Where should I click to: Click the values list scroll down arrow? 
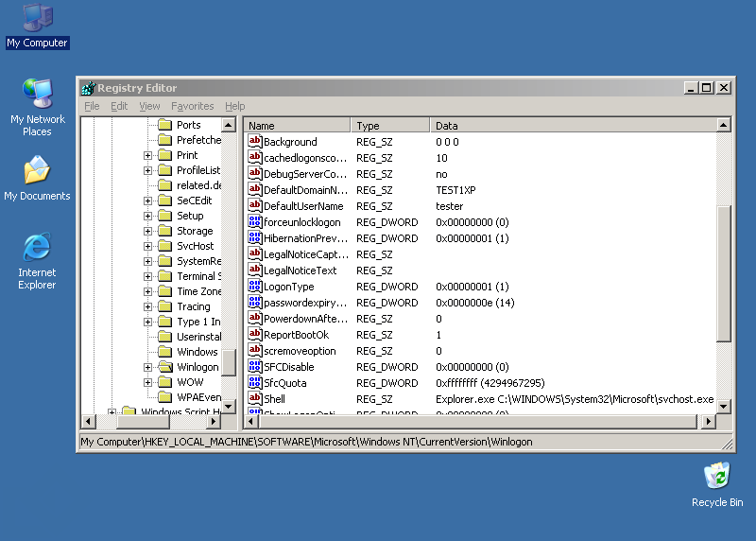pos(724,407)
